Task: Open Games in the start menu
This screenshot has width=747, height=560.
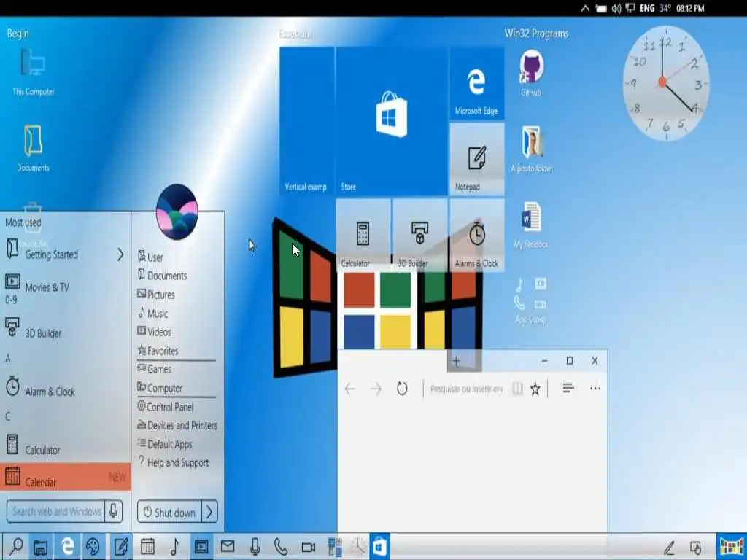Action: coord(155,369)
